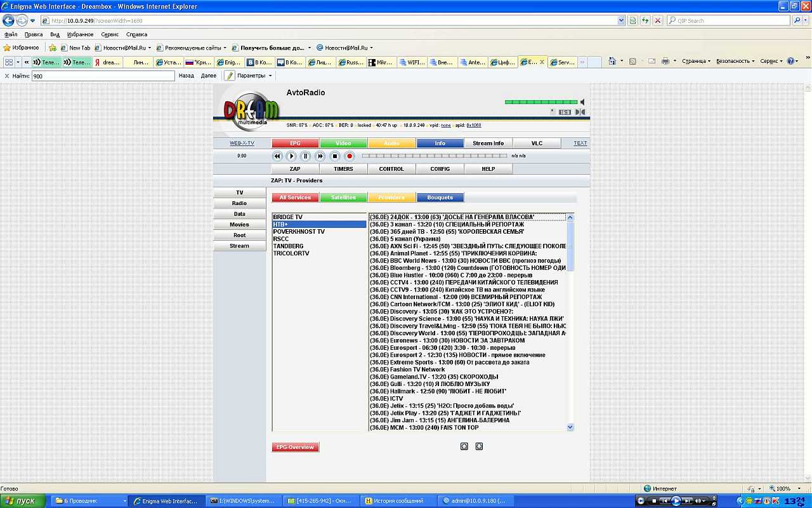Select BRIDGE TV provider
This screenshot has width=812, height=508.
[x=319, y=217]
